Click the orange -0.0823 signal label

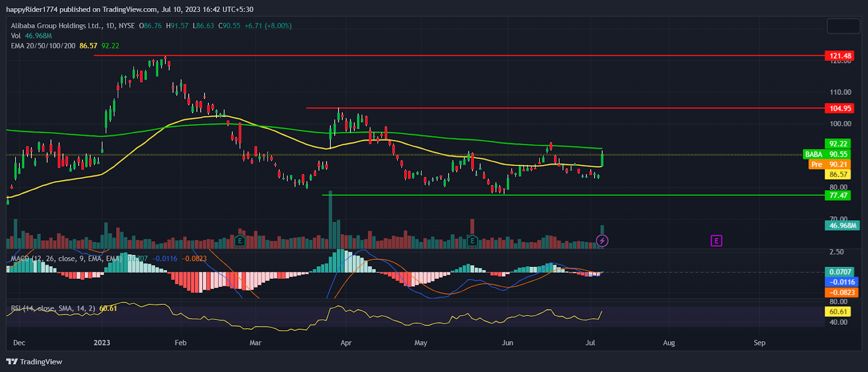840,292
